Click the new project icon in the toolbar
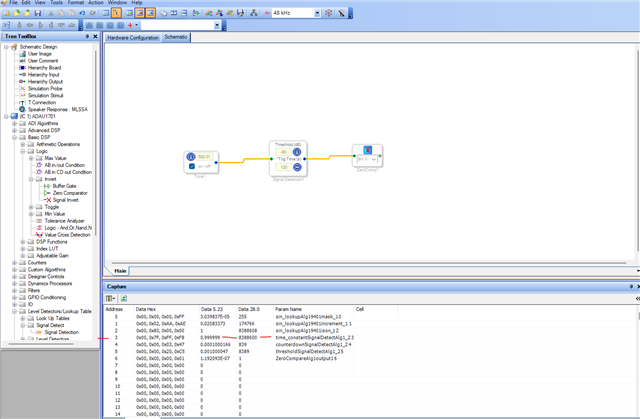This screenshot has width=640, height=419. [7, 13]
